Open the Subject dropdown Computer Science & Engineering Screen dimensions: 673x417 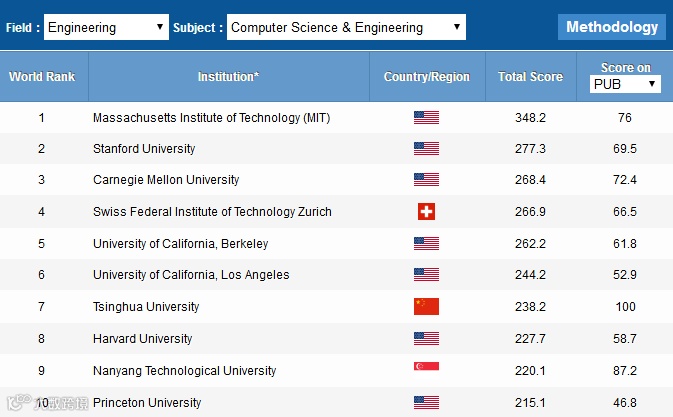(346, 28)
